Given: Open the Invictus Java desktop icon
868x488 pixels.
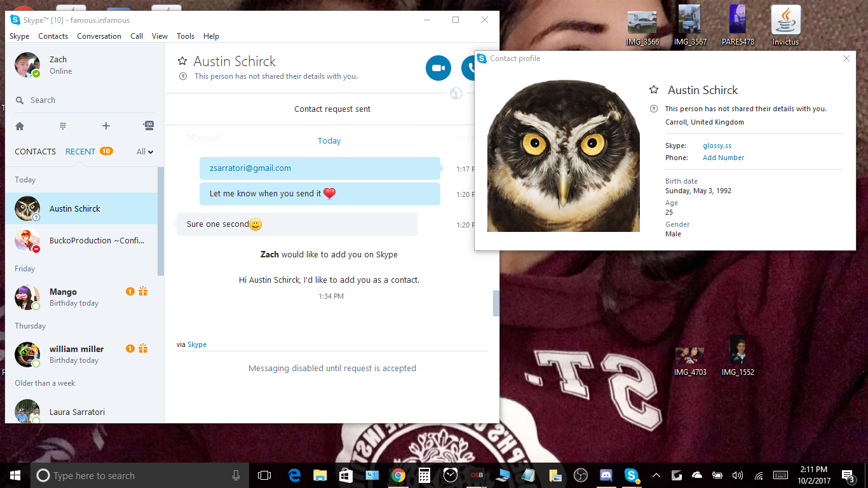Looking at the screenshot, I should (x=785, y=27).
